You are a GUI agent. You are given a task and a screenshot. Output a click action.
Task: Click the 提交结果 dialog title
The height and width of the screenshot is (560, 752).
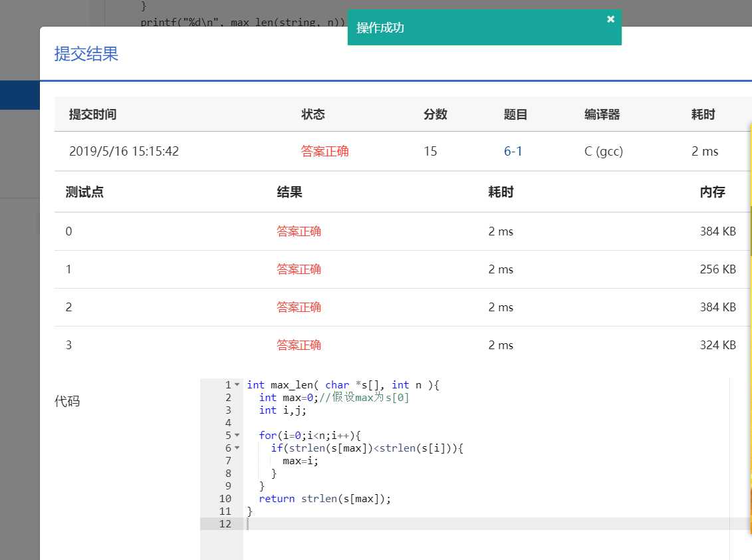(x=86, y=54)
